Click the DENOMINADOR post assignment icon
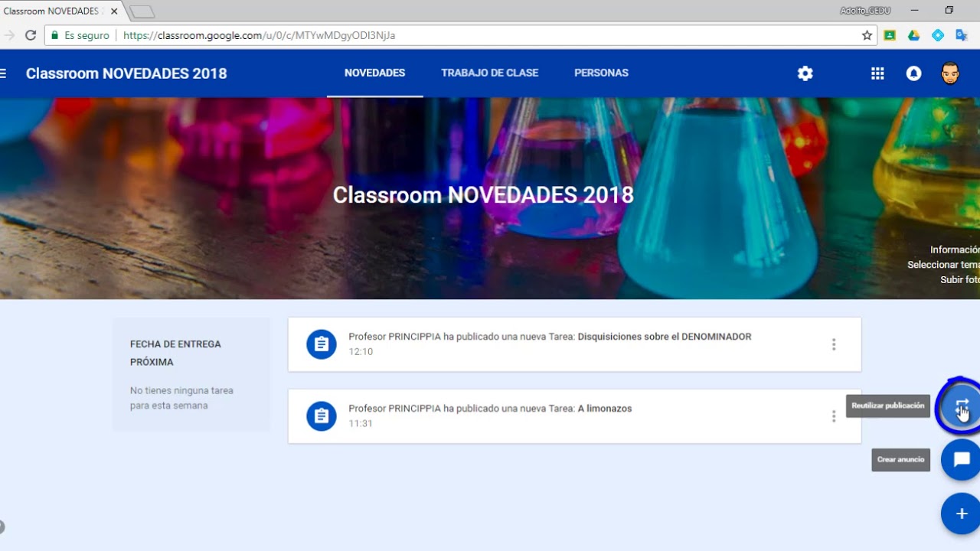 [x=322, y=344]
